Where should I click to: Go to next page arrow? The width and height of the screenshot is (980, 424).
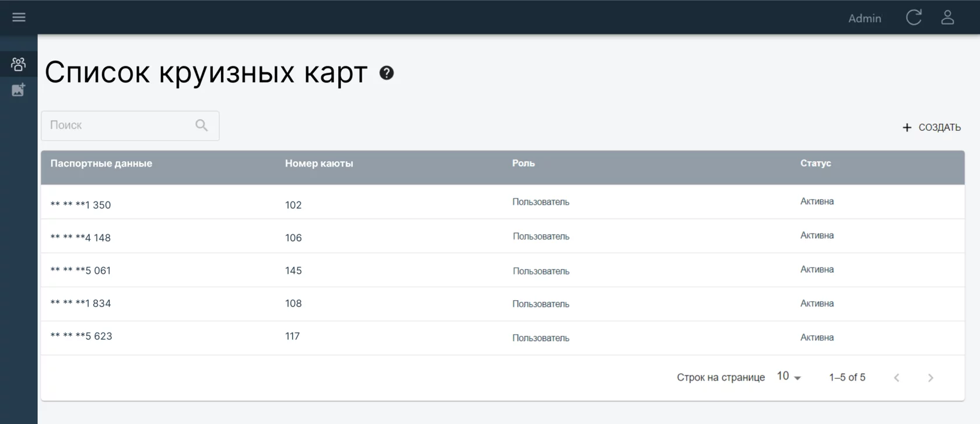[930, 378]
